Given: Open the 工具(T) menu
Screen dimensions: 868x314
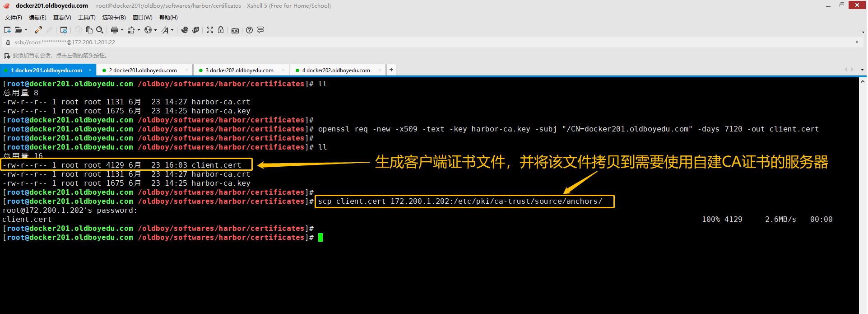Looking at the screenshot, I should 87,18.
